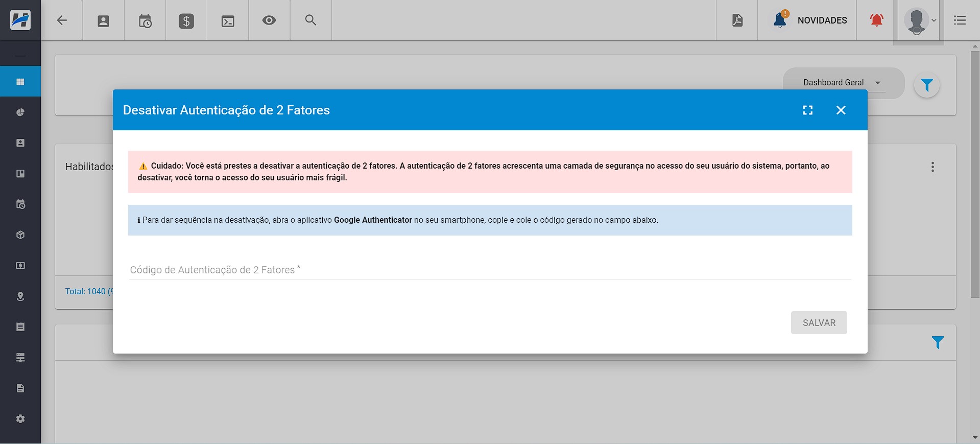The width and height of the screenshot is (980, 444).
Task: Click the page vertical scrollbar thumb
Action: click(975, 174)
